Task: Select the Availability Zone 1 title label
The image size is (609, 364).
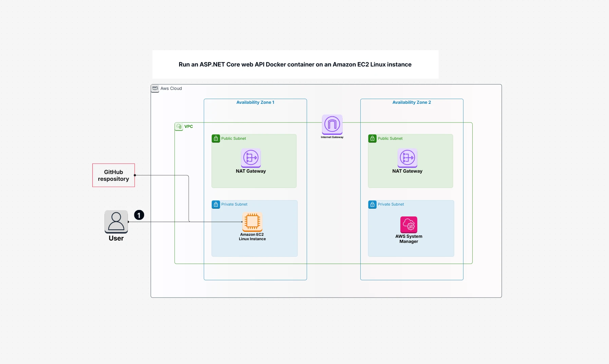Action: [255, 102]
